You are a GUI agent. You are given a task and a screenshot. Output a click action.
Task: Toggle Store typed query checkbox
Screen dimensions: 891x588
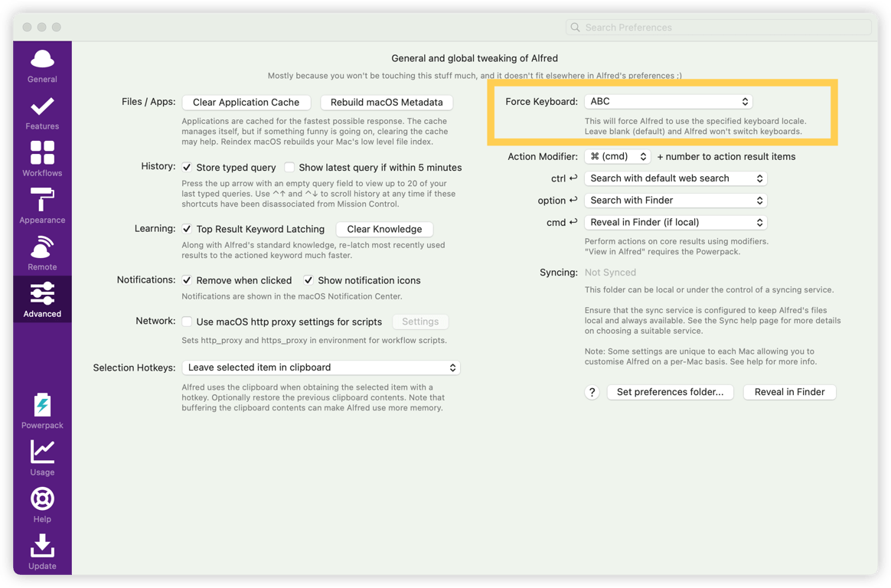(186, 167)
